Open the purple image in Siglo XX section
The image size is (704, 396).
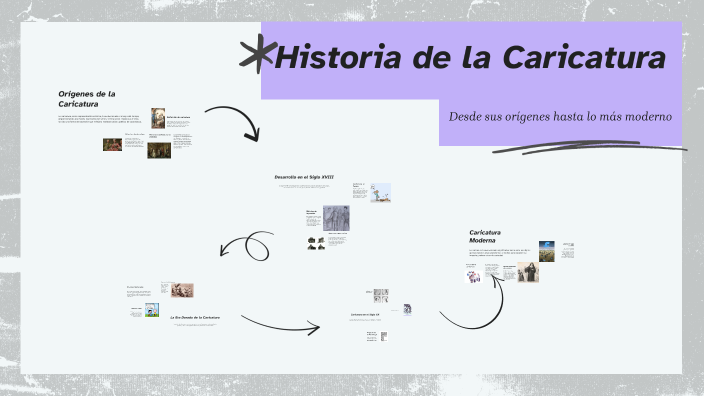coord(407,309)
